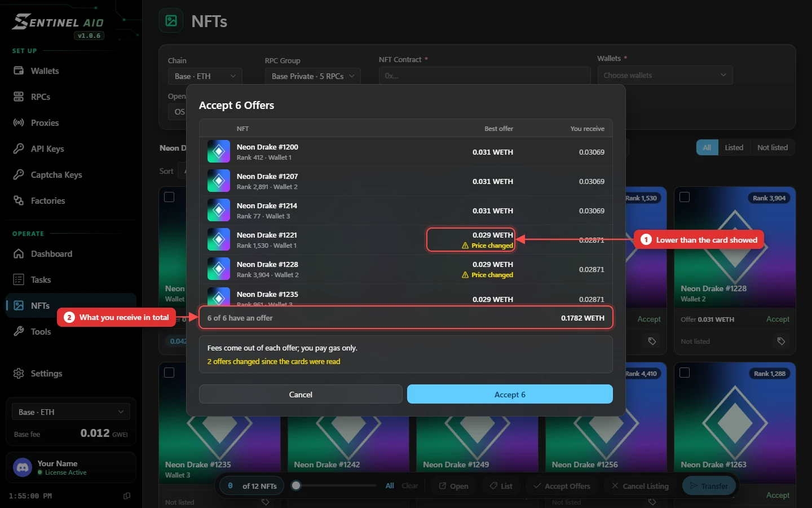Open RPCs via its sidebar icon
The image size is (812, 508).
coord(19,97)
